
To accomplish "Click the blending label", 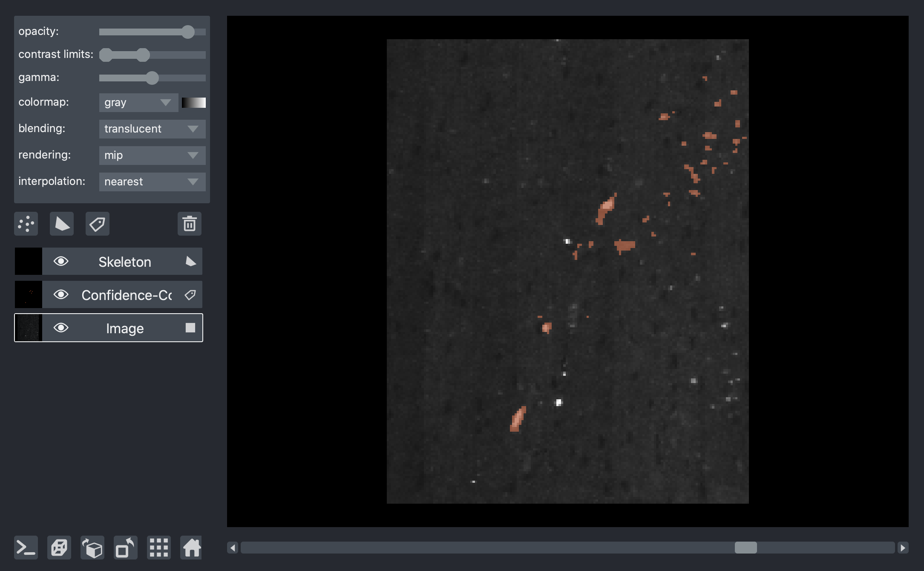I will 42,128.
